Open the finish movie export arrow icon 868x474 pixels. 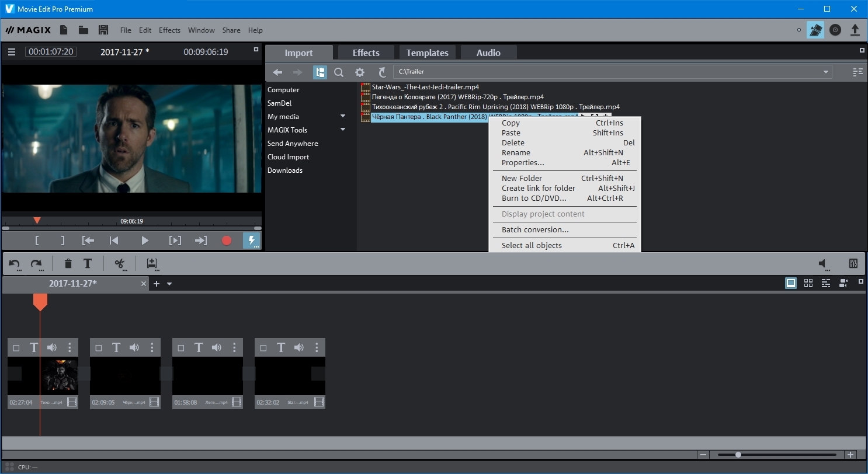(x=855, y=30)
